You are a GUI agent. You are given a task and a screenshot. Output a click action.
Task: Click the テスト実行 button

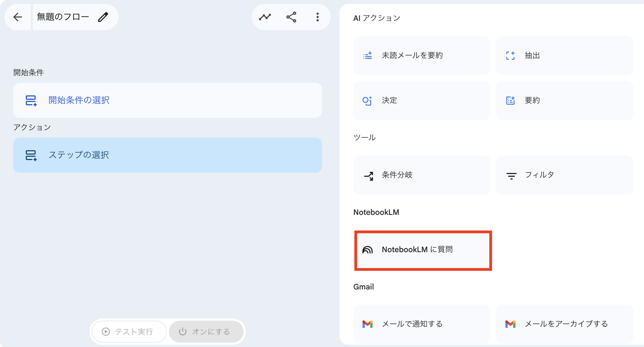coord(129,332)
